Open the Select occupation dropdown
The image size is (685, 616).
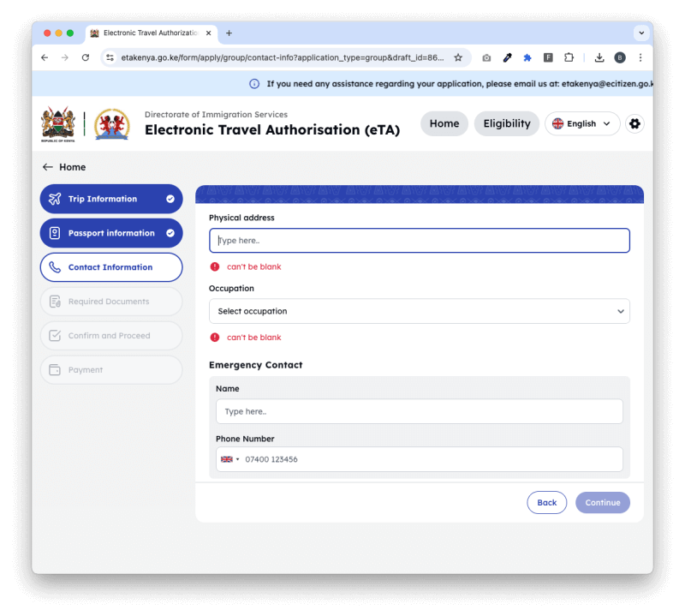pos(420,311)
